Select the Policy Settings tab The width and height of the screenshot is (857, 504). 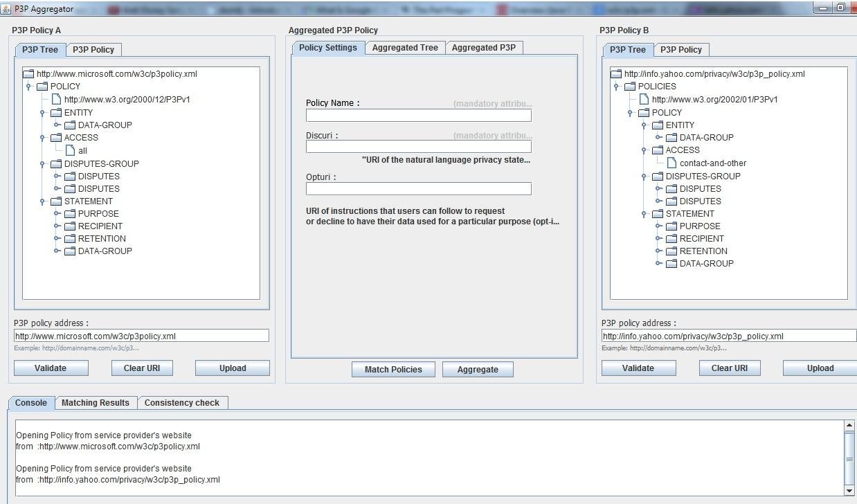tap(328, 48)
